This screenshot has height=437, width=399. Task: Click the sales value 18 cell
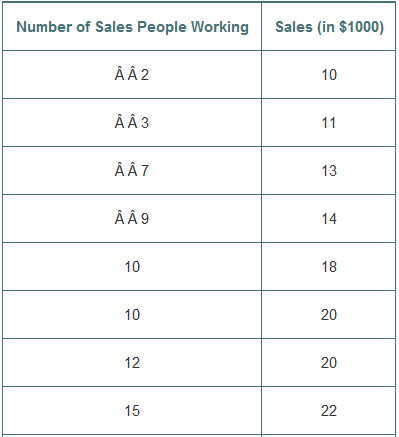(329, 267)
